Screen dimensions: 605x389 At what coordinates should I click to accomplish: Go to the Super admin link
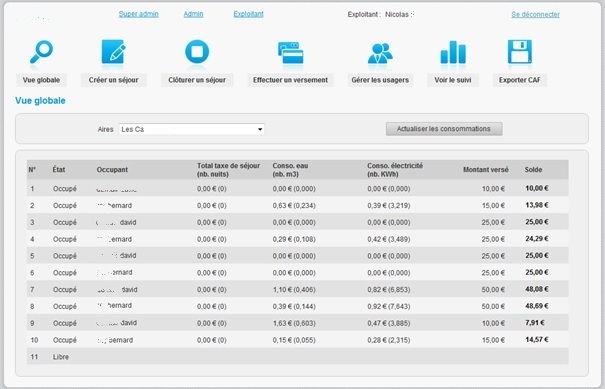tap(139, 14)
